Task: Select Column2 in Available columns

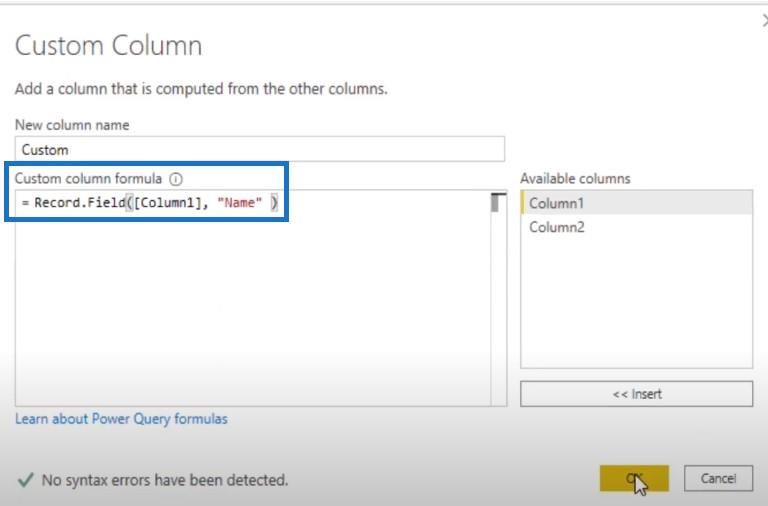Action: tap(636, 227)
